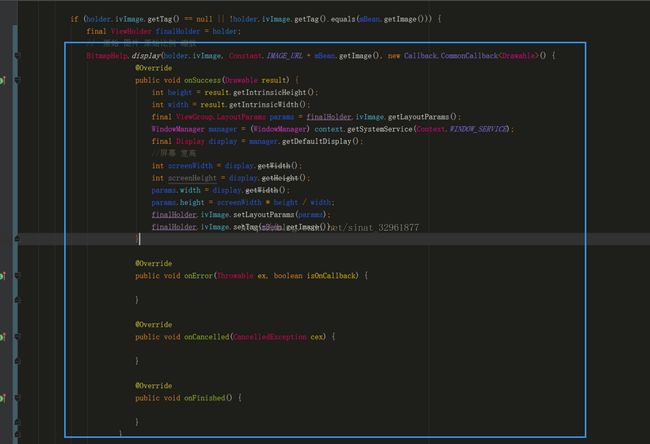Image resolution: width=650 pixels, height=444 pixels.
Task: Click 'params.height' assignment
Action: pyautogui.click(x=178, y=202)
